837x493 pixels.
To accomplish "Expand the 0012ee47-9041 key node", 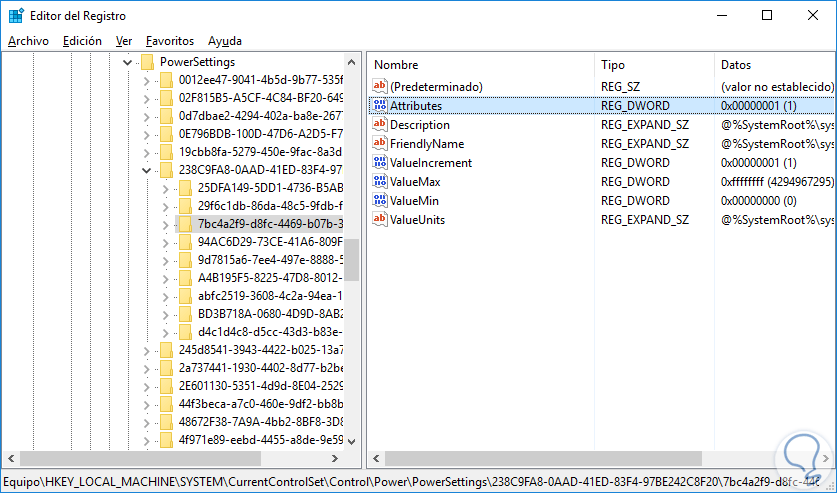I will point(146,81).
